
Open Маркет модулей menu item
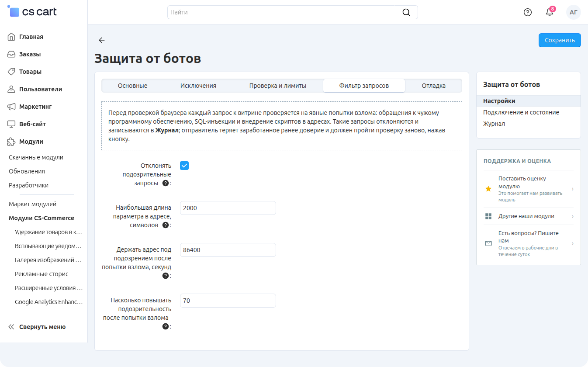(x=32, y=204)
